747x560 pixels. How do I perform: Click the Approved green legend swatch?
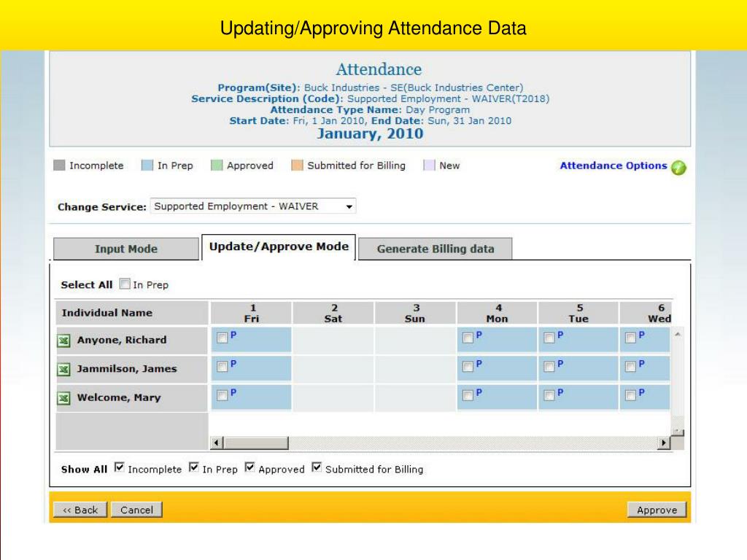coord(217,166)
